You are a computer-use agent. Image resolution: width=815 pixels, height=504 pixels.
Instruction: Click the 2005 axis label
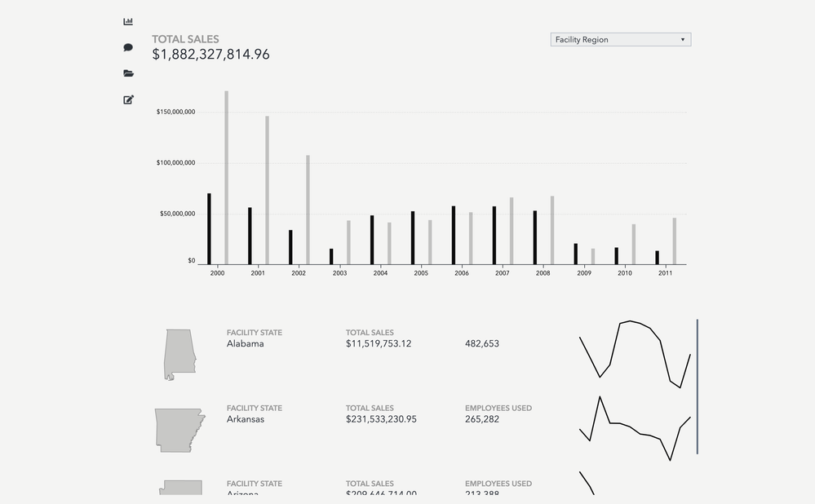tap(421, 273)
